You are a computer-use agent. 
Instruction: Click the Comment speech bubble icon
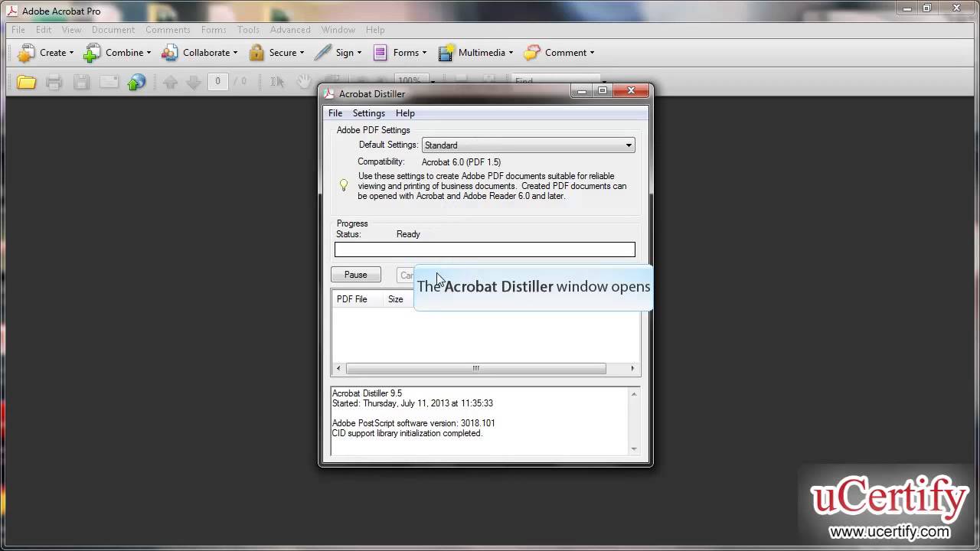coord(532,53)
